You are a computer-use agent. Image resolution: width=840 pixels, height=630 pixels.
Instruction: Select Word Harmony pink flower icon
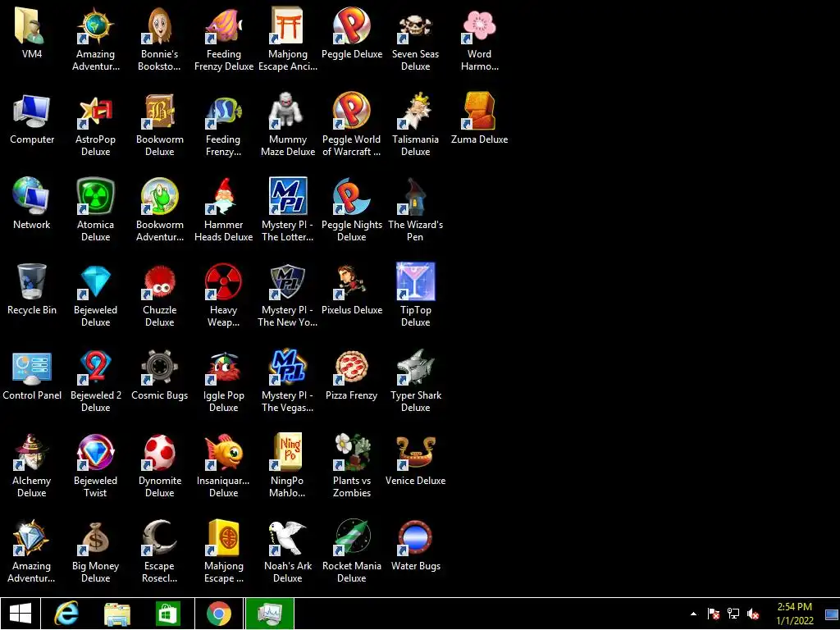point(479,25)
